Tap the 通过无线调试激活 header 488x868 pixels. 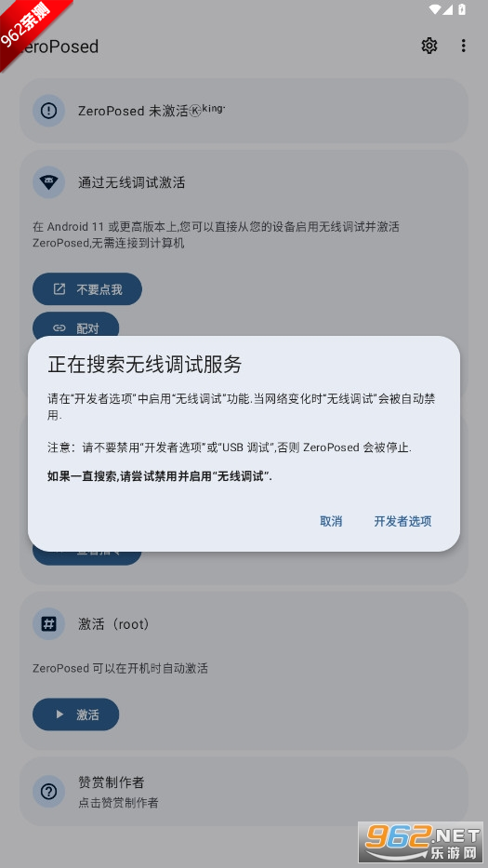point(132,182)
